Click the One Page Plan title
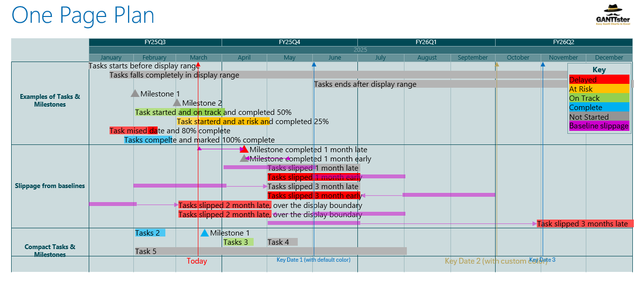The width and height of the screenshot is (644, 284). (x=83, y=16)
